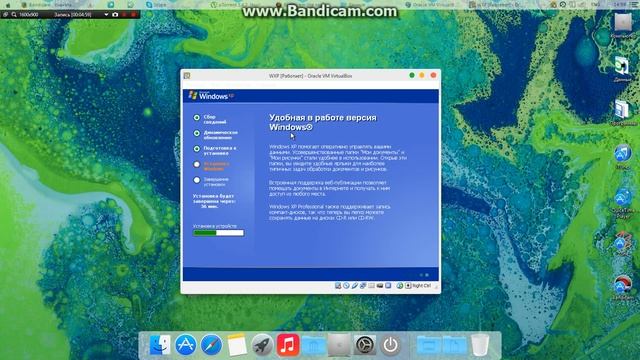Click the 'Сбор сведений' setup step
This screenshot has height=360, width=640.
pyautogui.click(x=215, y=119)
